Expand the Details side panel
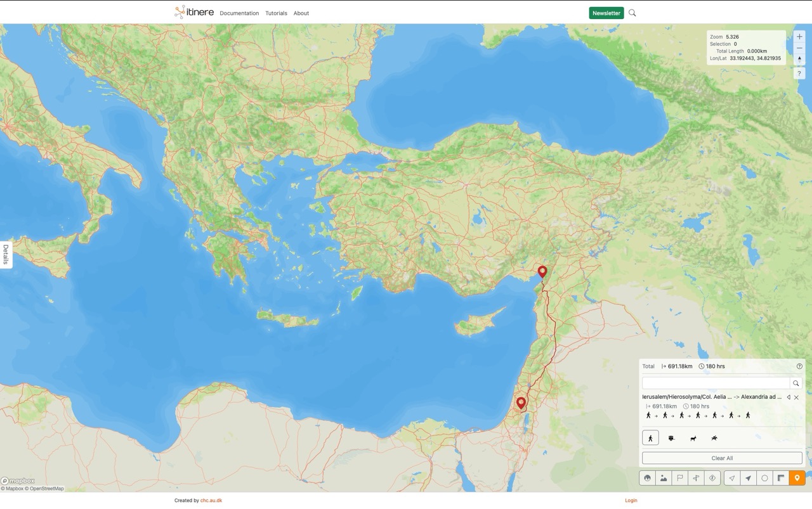Viewport: 812px width, 509px height. (6, 254)
